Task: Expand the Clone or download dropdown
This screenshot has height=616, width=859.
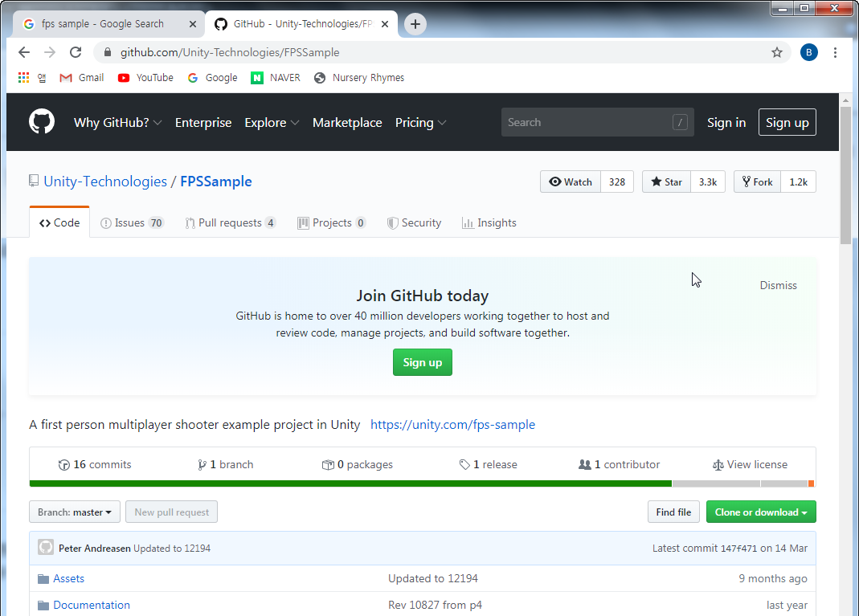Action: [761, 512]
